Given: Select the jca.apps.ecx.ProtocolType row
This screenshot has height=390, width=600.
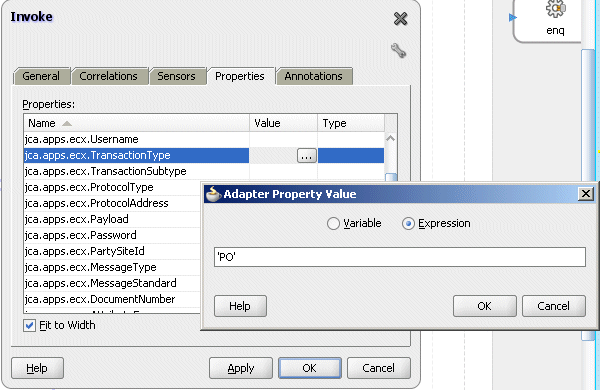Looking at the screenshot, I should pyautogui.click(x=112, y=188).
